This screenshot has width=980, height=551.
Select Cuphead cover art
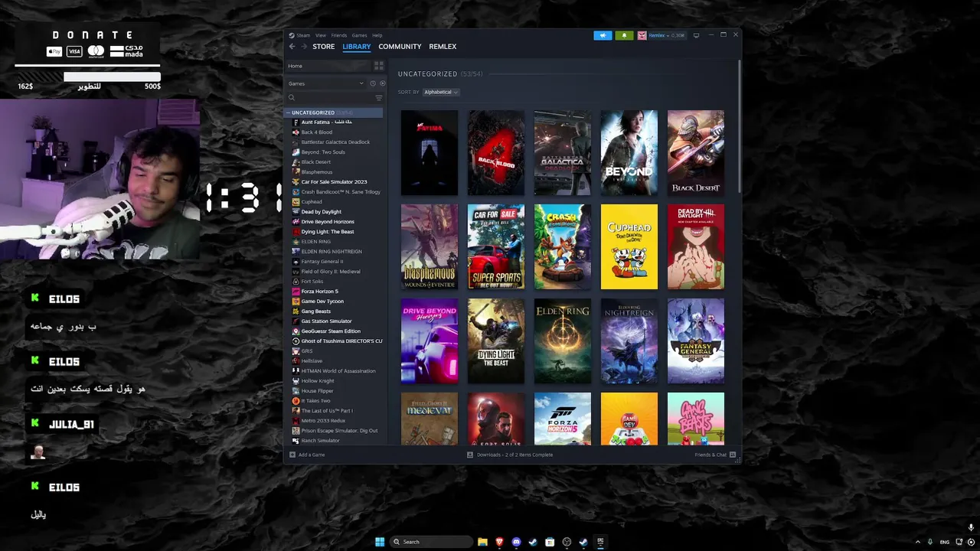[x=629, y=247]
